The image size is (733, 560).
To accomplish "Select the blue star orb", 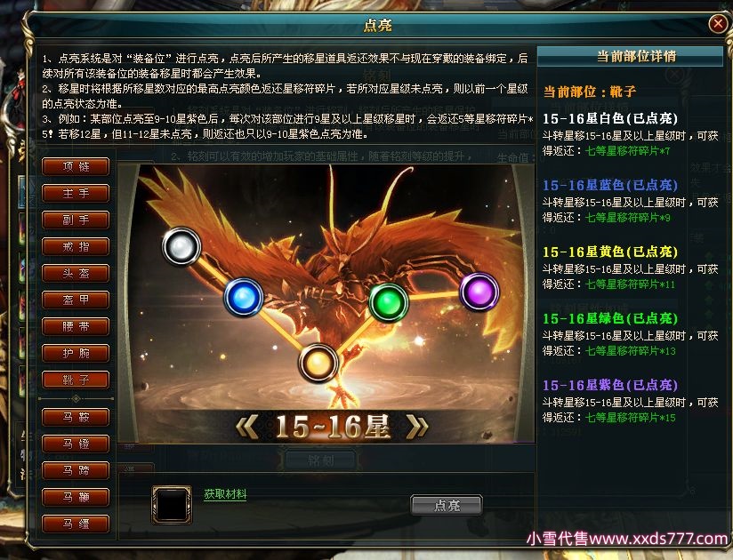I will (x=243, y=297).
